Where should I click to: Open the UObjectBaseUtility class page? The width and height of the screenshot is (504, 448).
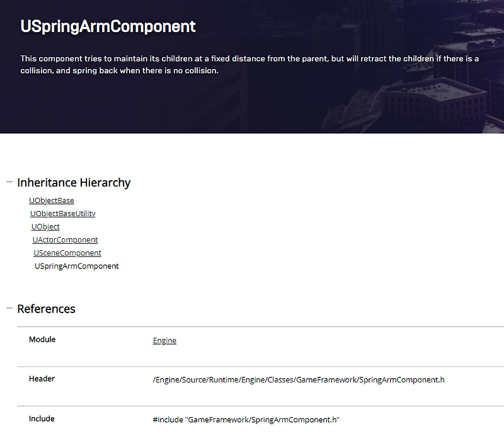point(62,213)
